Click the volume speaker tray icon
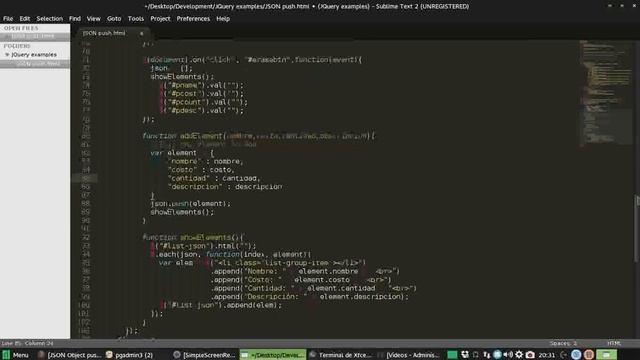This screenshot has width=640, height=360. tap(508, 355)
